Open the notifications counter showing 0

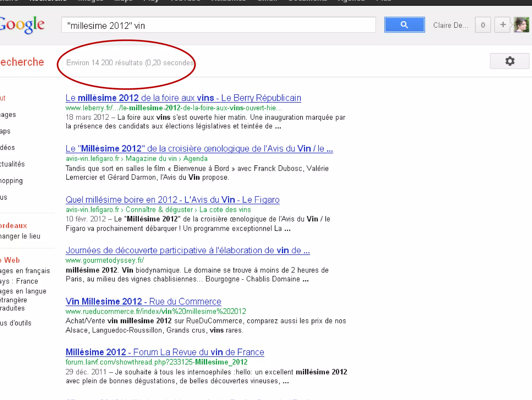[483, 25]
